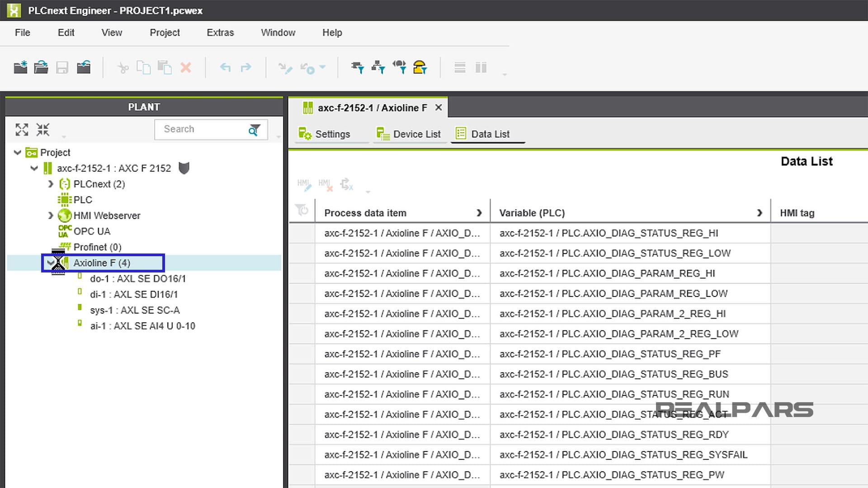Click the AXIO_DIAG_STATUS_REG_RDY variable cell

(630, 435)
